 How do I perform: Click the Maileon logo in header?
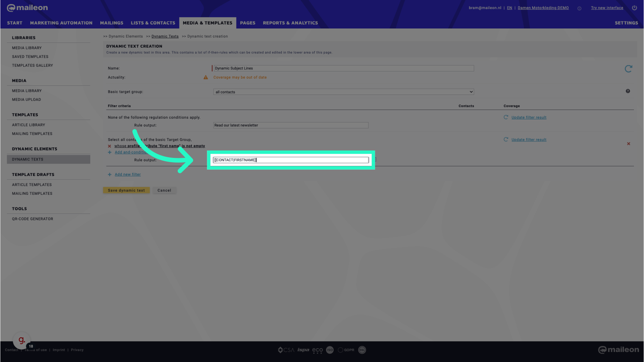click(x=28, y=8)
